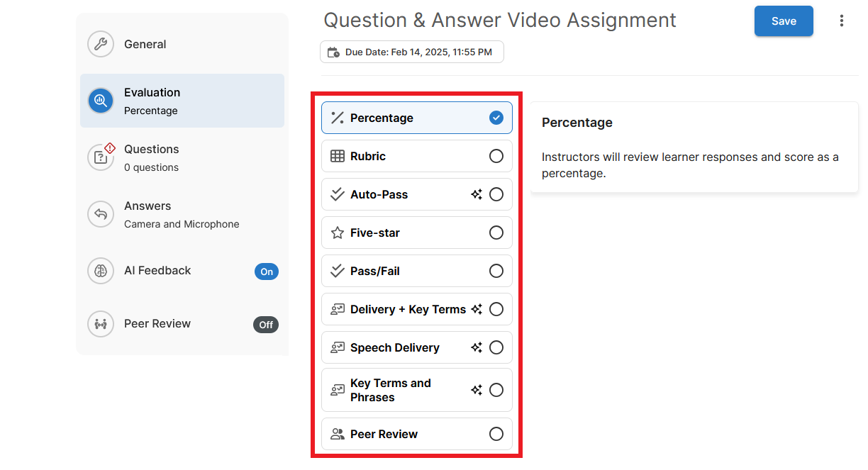Click the "Camera and Microphone" subtitle text
This screenshot has height=470, width=868.
(x=182, y=224)
